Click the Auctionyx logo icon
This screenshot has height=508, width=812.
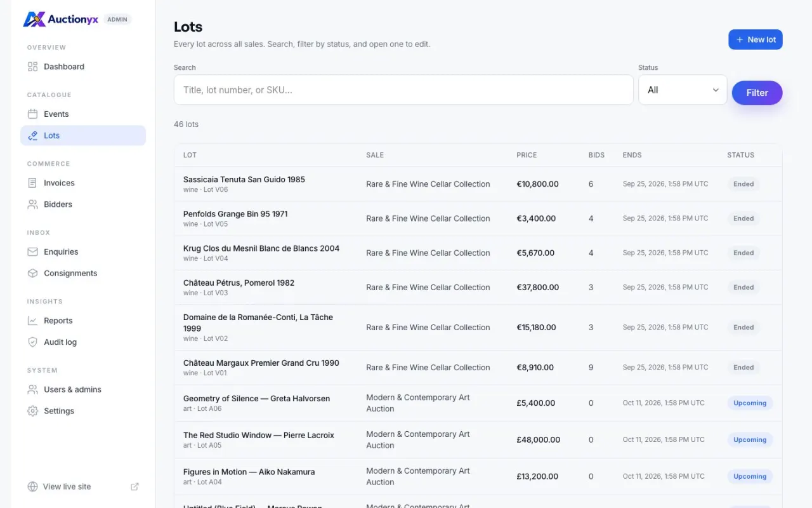coord(34,19)
